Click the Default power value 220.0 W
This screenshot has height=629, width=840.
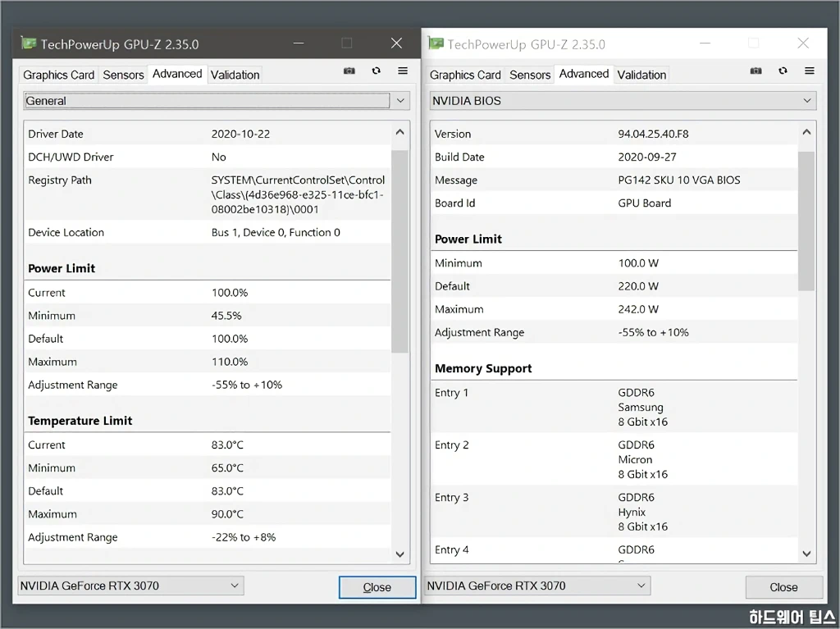(638, 286)
